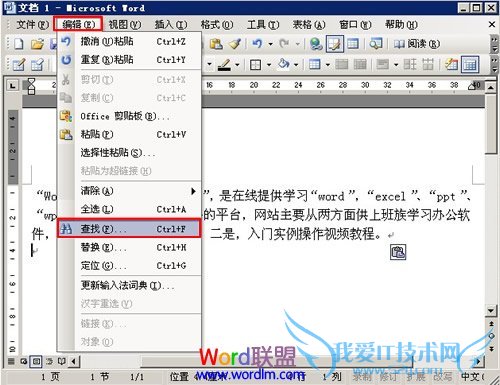Screen dimensions: 500x385
Task: Expand the cell alignment dropdown arrow
Action: 396,64
